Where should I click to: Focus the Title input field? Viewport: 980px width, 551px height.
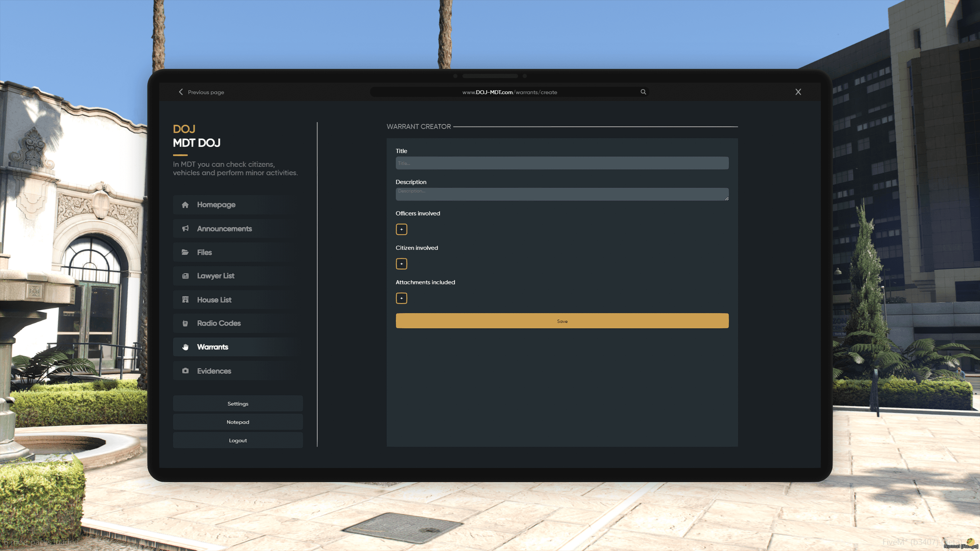pos(562,163)
